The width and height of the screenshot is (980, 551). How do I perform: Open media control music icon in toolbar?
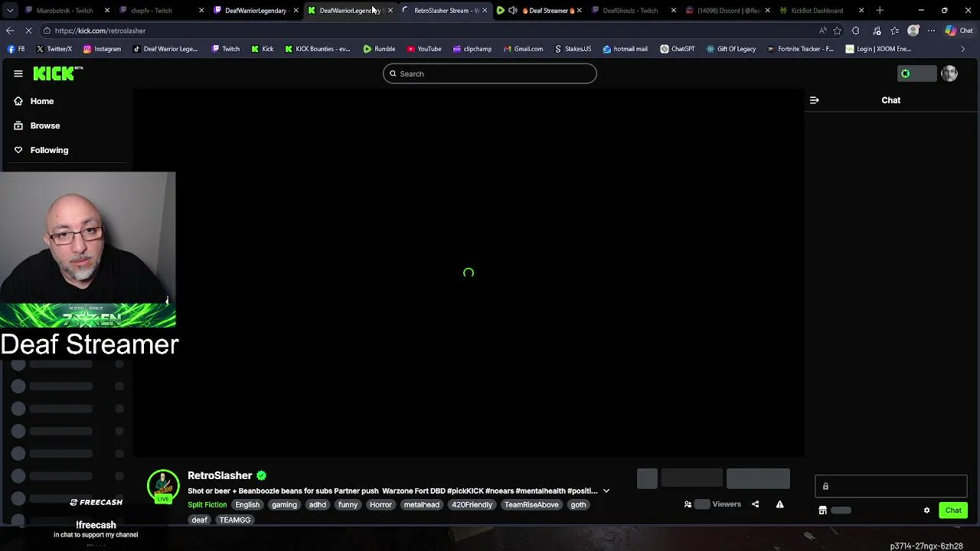point(877,31)
